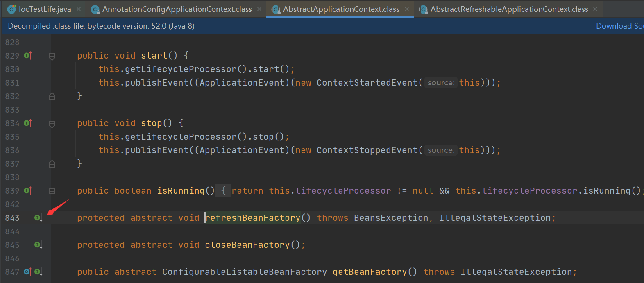Click stop method name on line 834
Image resolution: width=644 pixels, height=283 pixels.
tap(152, 123)
